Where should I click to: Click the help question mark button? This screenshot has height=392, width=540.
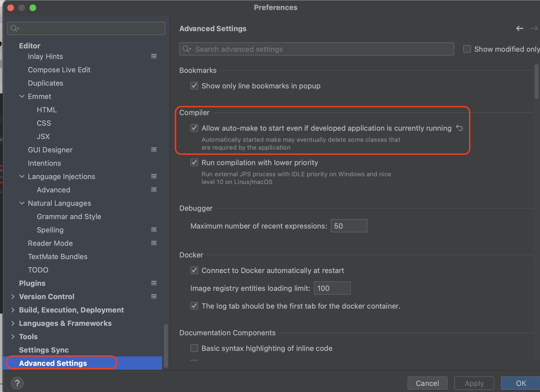tap(17, 383)
